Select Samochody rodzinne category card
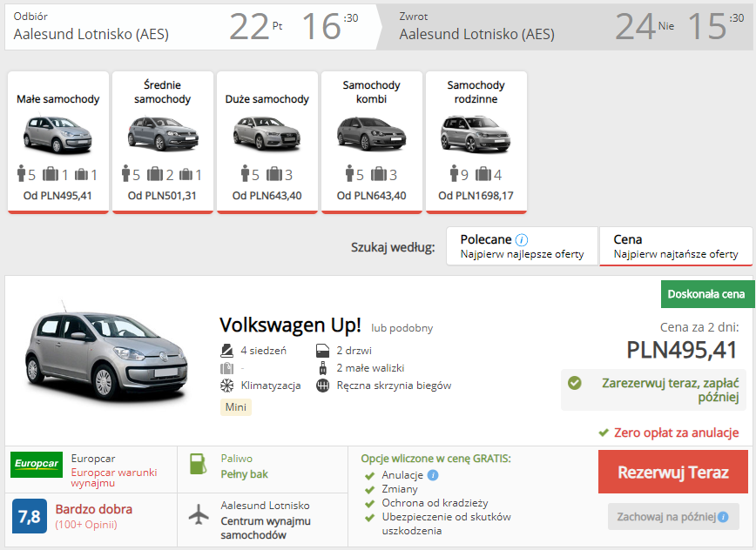Screen dimensions: 756x550 pos(476,142)
